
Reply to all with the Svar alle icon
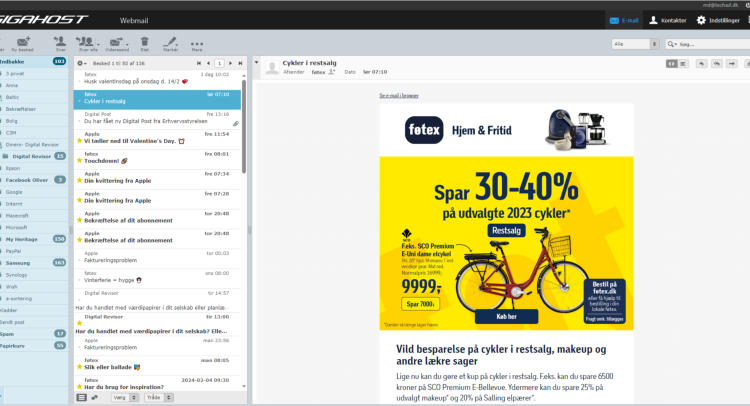click(87, 44)
